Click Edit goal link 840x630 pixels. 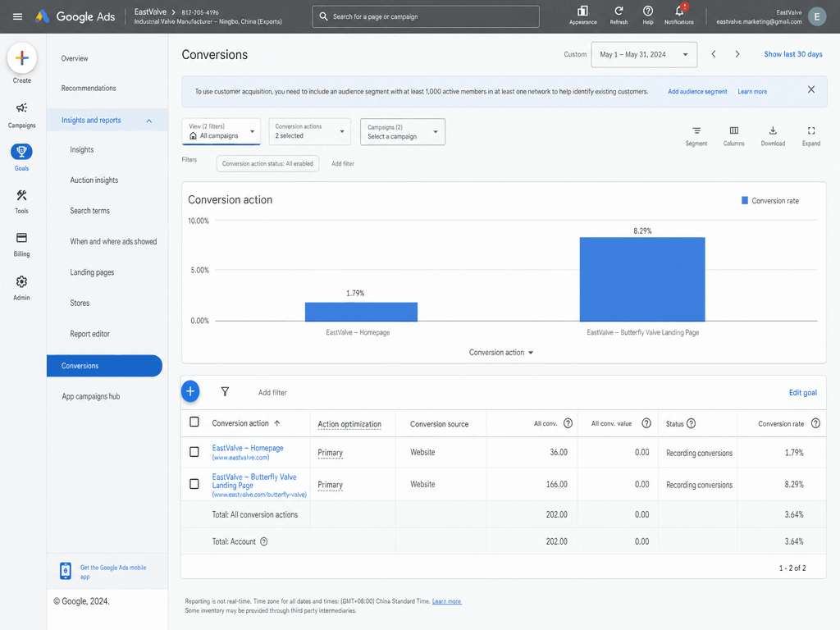[802, 393]
